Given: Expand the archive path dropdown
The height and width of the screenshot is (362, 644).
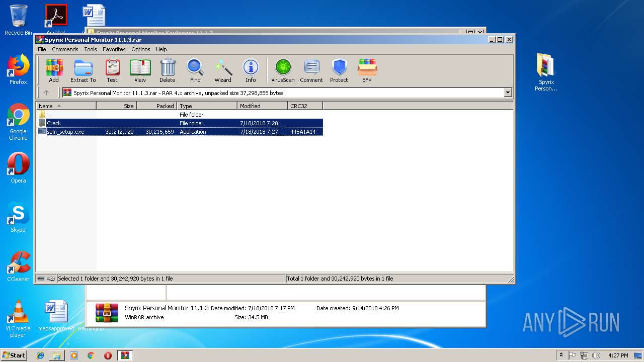Looking at the screenshot, I should tap(508, 93).
